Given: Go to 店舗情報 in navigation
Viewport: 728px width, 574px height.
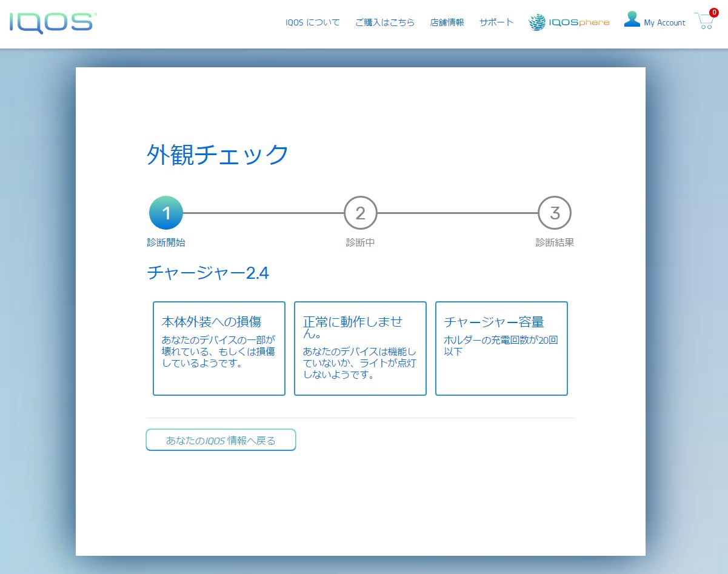Looking at the screenshot, I should click(447, 22).
